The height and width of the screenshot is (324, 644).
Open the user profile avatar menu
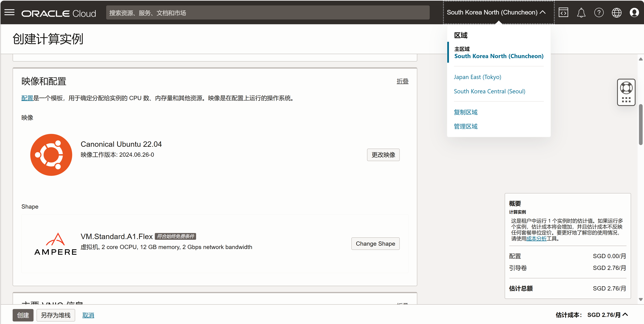[634, 12]
